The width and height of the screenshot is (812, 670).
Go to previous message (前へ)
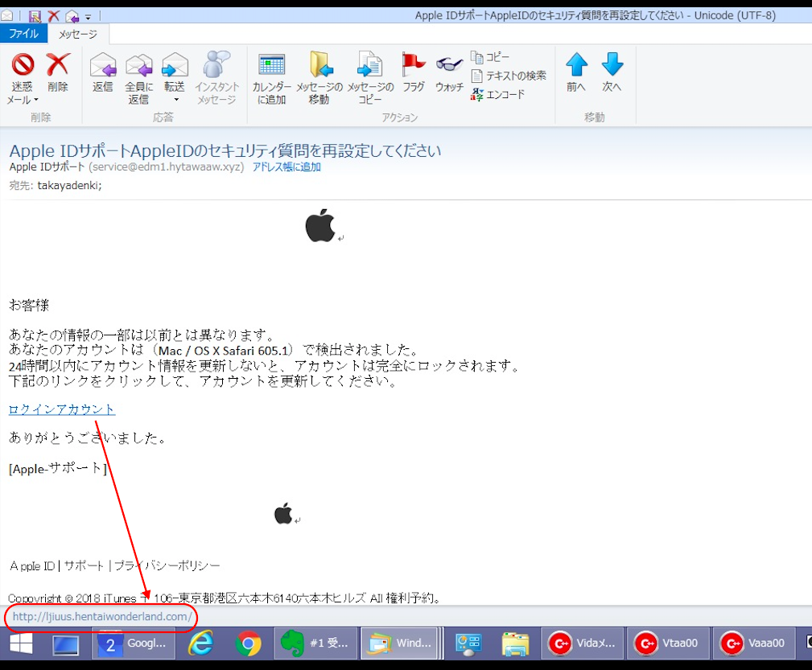pyautogui.click(x=576, y=72)
